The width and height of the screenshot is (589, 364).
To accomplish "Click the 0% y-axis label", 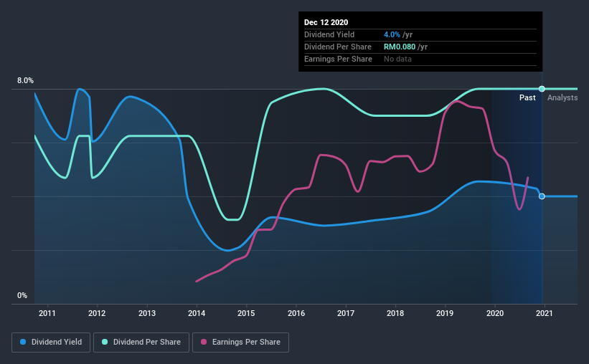I will (22, 296).
